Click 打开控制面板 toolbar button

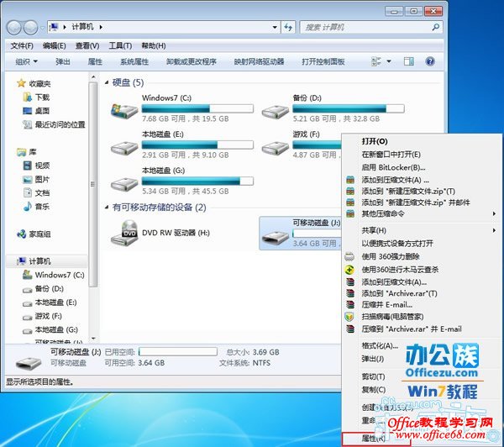point(323,61)
